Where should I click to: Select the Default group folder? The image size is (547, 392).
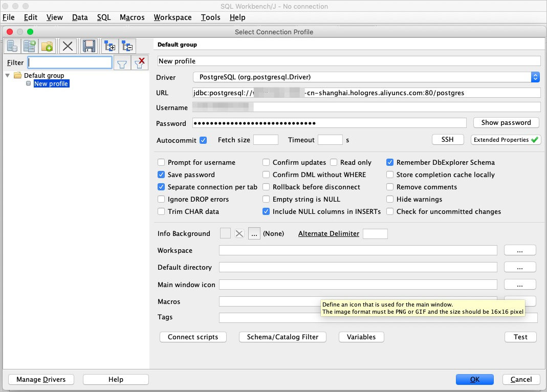[x=44, y=75]
